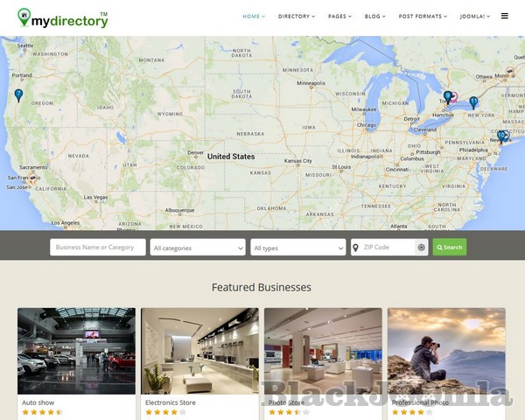This screenshot has height=420, width=525.
Task: Open the Auto show listing title
Action: [x=38, y=402]
